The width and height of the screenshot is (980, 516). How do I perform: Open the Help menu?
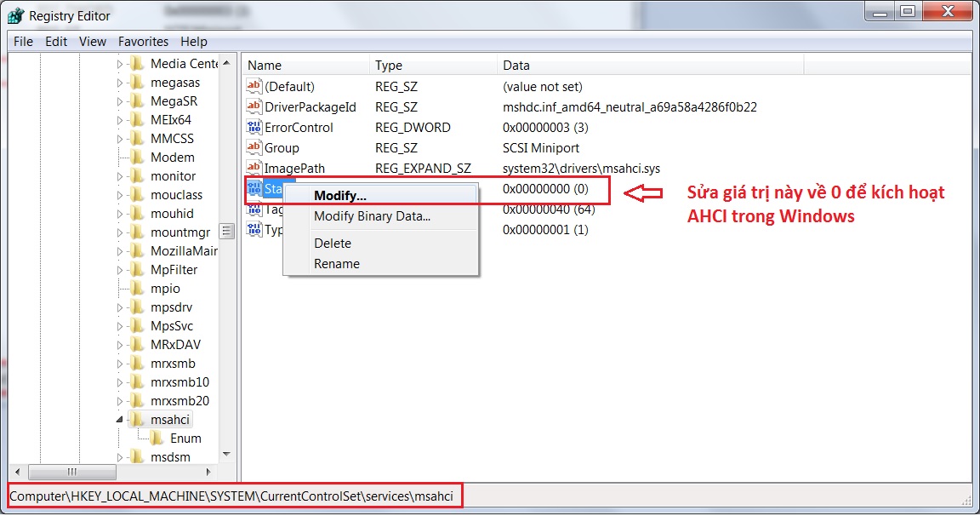click(x=194, y=41)
